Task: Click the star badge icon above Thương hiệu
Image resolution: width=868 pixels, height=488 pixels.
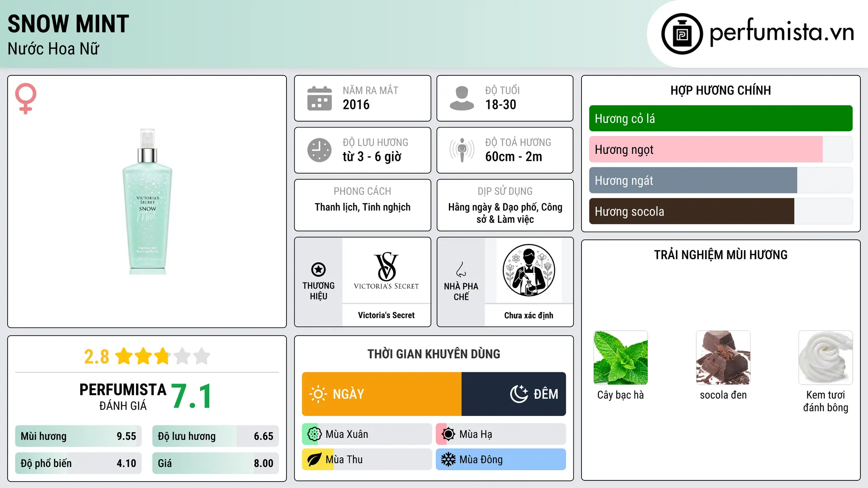Action: [318, 269]
